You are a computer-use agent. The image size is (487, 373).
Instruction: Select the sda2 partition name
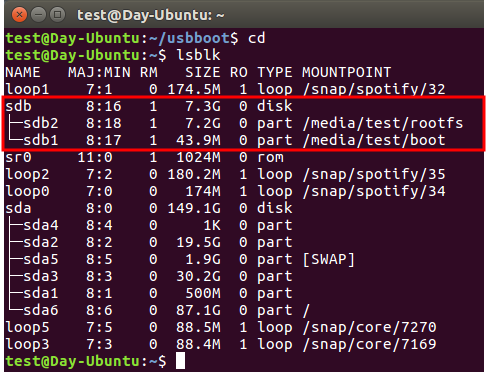click(x=41, y=242)
